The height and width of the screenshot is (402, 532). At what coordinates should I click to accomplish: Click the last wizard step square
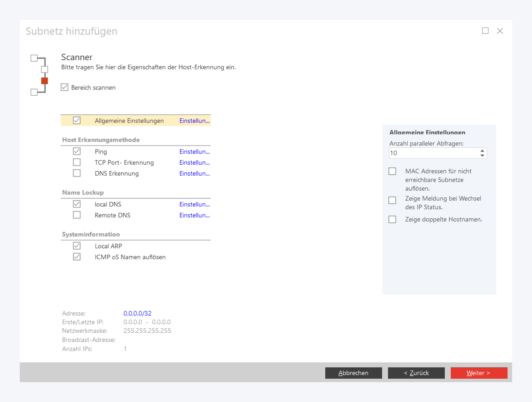pos(34,92)
